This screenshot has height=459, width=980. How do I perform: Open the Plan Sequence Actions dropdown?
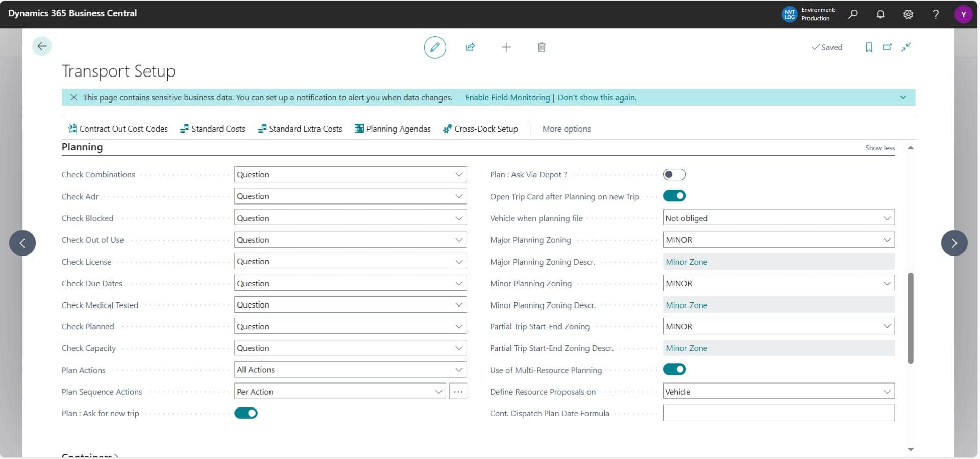(340, 392)
